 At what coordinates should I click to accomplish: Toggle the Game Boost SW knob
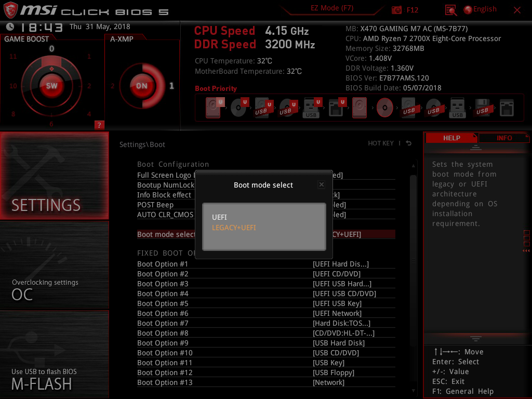tap(51, 86)
